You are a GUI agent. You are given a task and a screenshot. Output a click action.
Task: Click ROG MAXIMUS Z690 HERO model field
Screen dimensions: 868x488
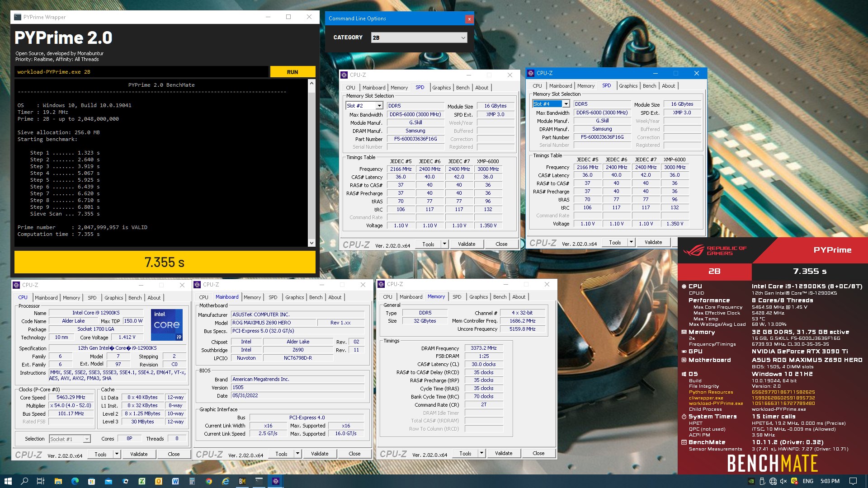[274, 323]
